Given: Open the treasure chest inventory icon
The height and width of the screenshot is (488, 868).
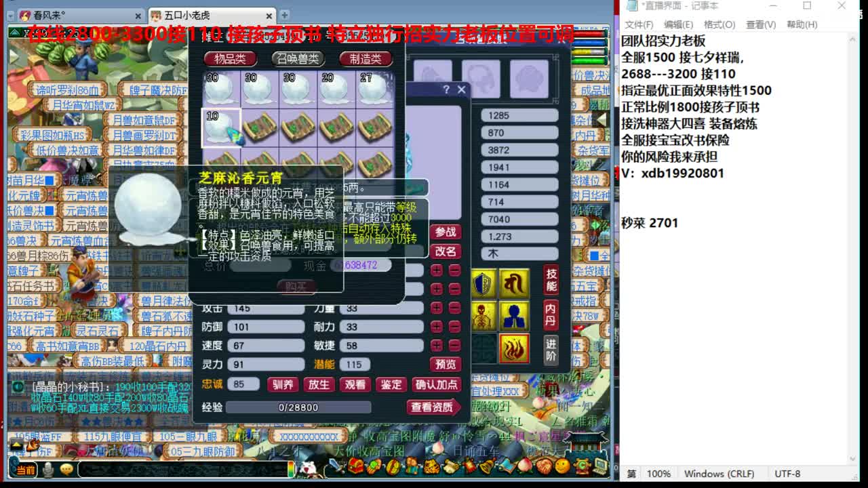Looking at the screenshot, I should coord(356,466).
